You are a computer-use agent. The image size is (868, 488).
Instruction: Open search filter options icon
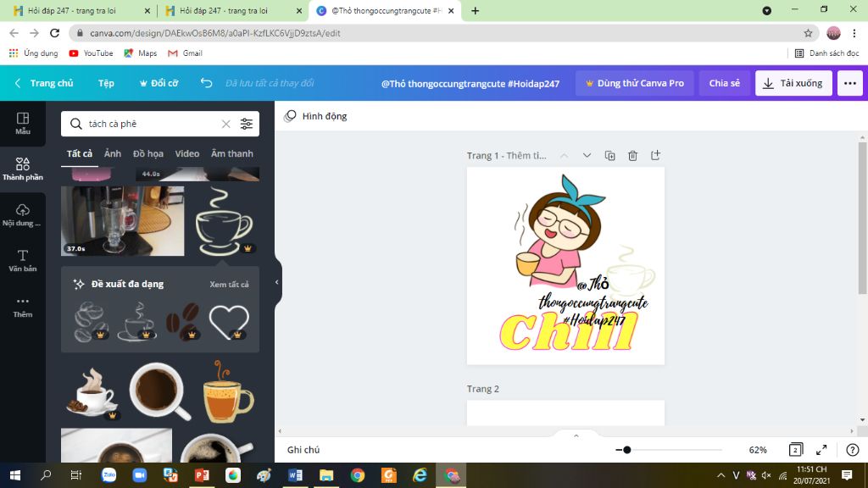[x=247, y=124]
